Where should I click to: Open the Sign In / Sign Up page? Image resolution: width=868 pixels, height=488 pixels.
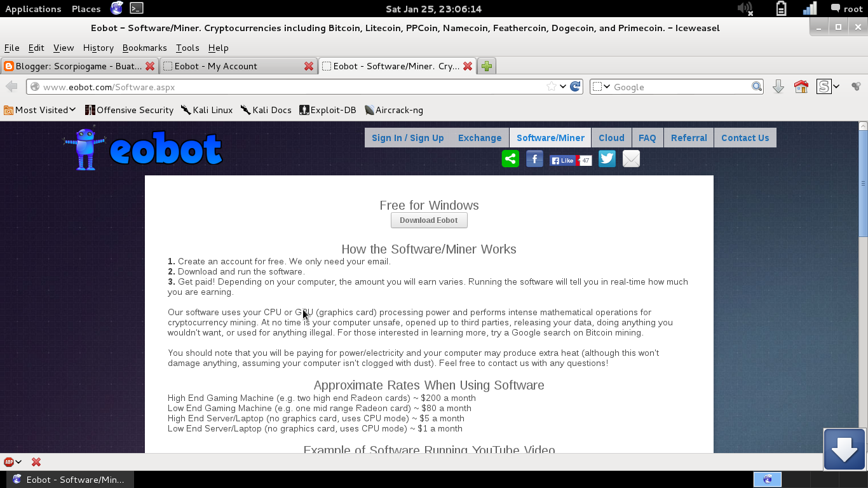(x=408, y=138)
